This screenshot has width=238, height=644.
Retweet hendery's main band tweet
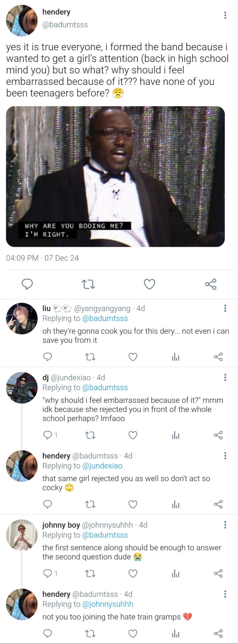pos(88,284)
